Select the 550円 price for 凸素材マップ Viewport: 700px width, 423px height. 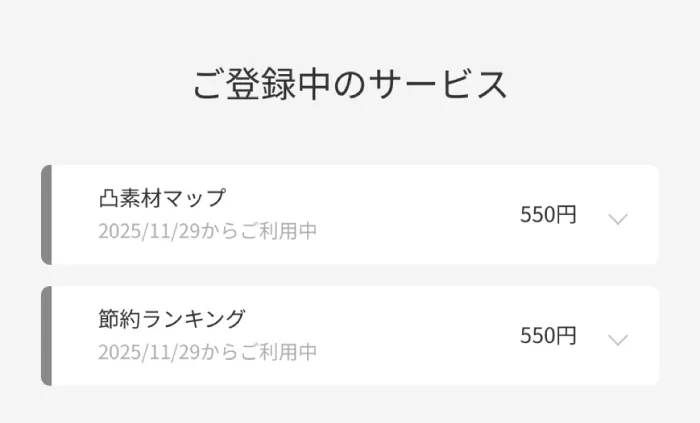pyautogui.click(x=548, y=215)
